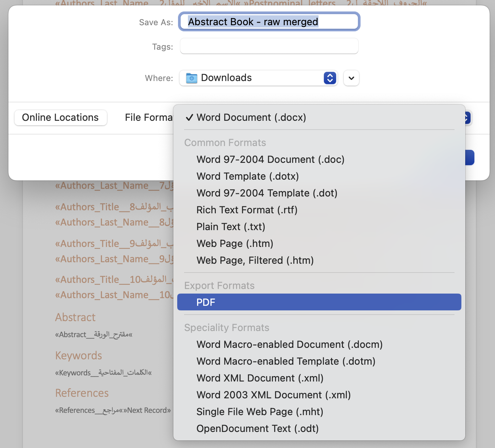The image size is (495, 448).
Task: Select Word Document (.docx) format
Action: (251, 118)
